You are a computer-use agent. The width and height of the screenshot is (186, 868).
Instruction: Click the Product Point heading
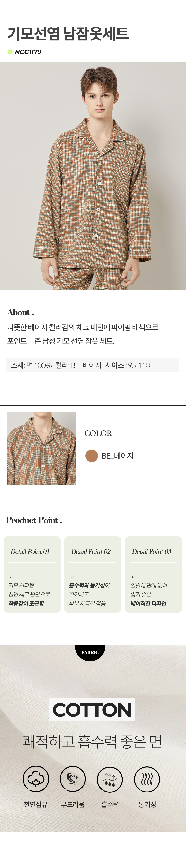[x=34, y=520]
